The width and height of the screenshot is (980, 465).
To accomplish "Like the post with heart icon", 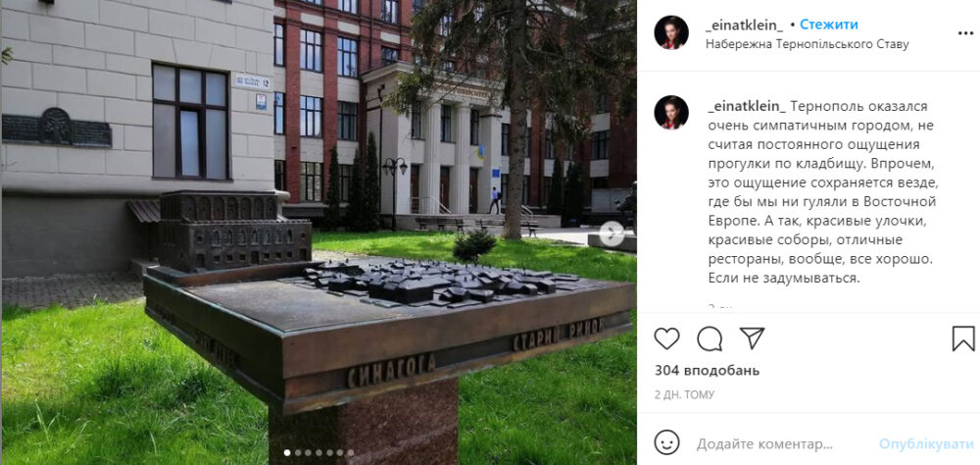I will pos(666,338).
